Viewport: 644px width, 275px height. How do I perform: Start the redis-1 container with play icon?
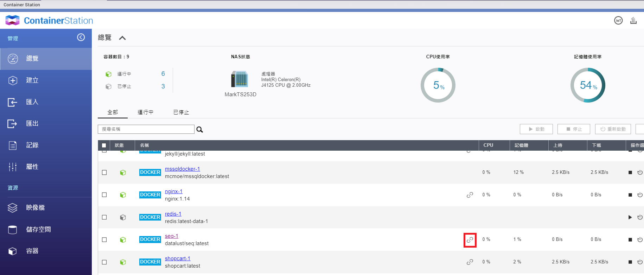(630, 217)
